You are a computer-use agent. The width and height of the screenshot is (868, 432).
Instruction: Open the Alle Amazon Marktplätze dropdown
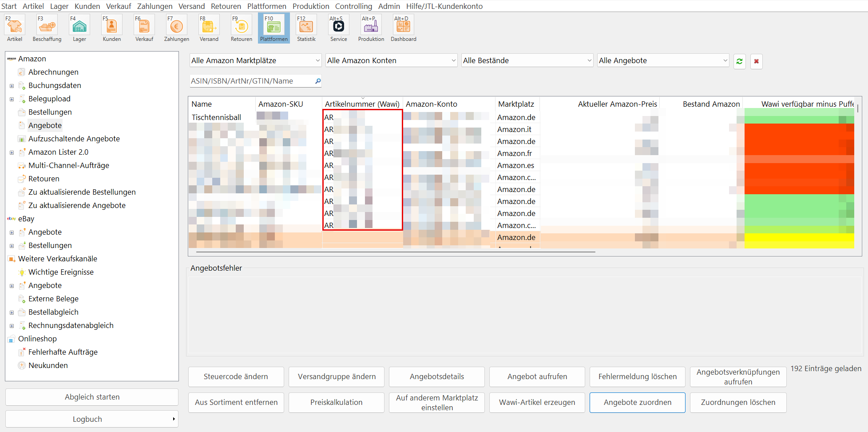click(255, 60)
